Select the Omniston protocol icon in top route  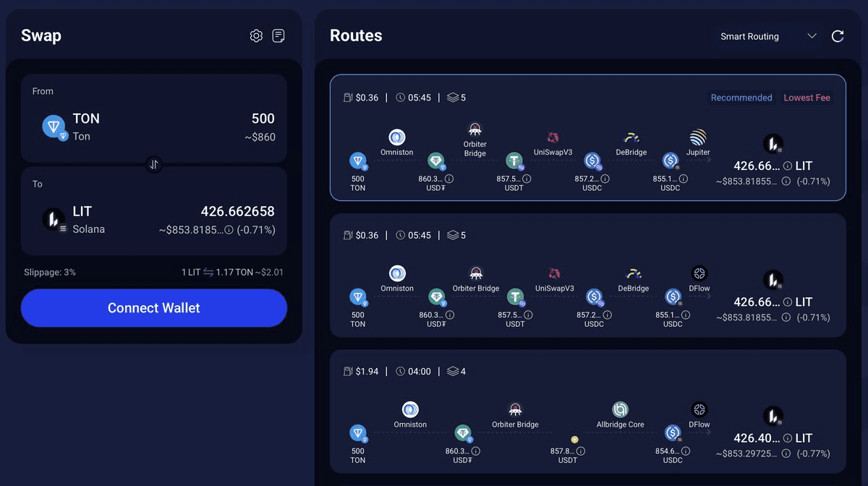(396, 138)
